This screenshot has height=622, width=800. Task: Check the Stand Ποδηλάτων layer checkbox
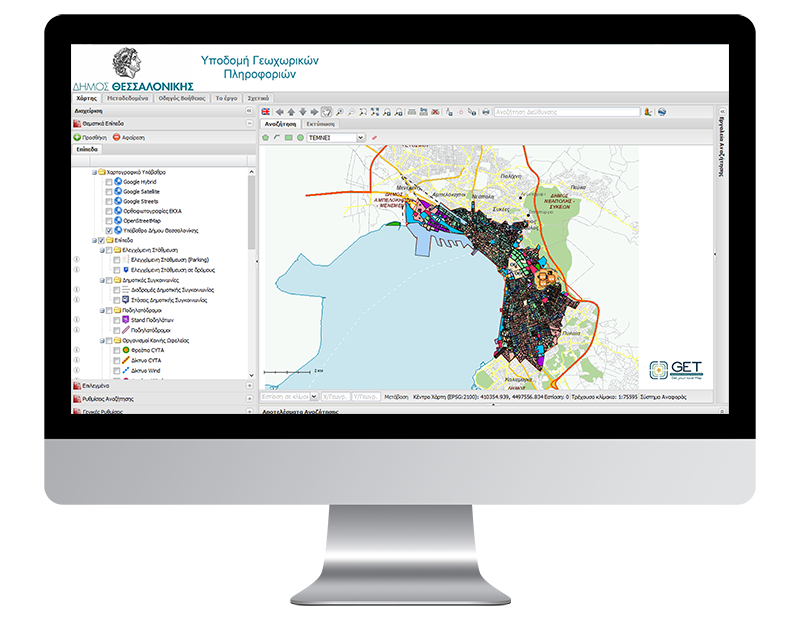116,320
